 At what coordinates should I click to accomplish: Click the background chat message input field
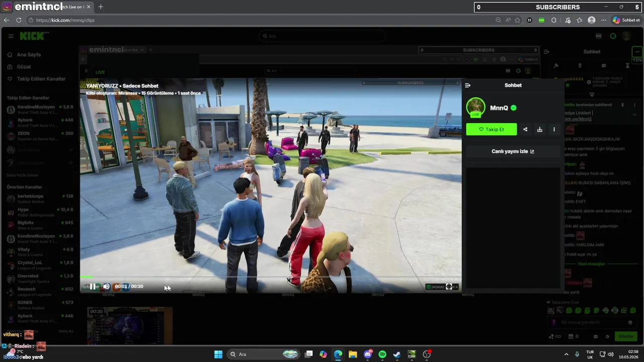point(592,322)
